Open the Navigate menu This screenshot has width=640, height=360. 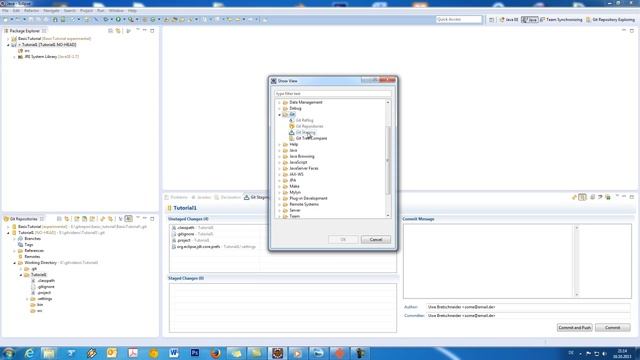tap(51, 11)
